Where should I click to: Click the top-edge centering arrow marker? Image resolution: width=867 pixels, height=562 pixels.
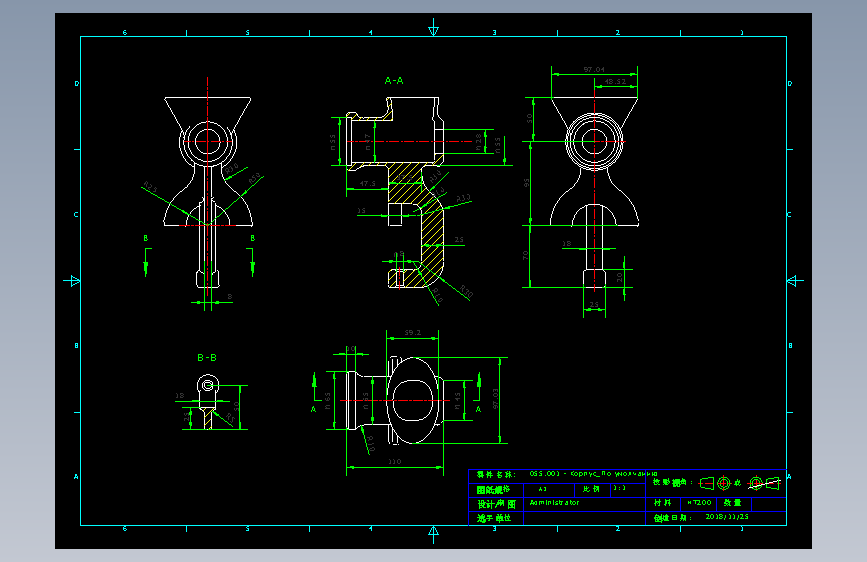tap(434, 28)
